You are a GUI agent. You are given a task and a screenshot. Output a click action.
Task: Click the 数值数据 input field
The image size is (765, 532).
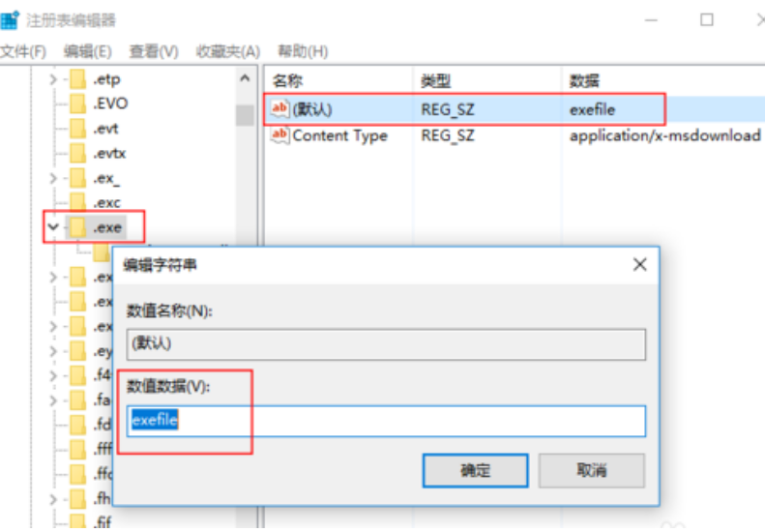point(386,421)
